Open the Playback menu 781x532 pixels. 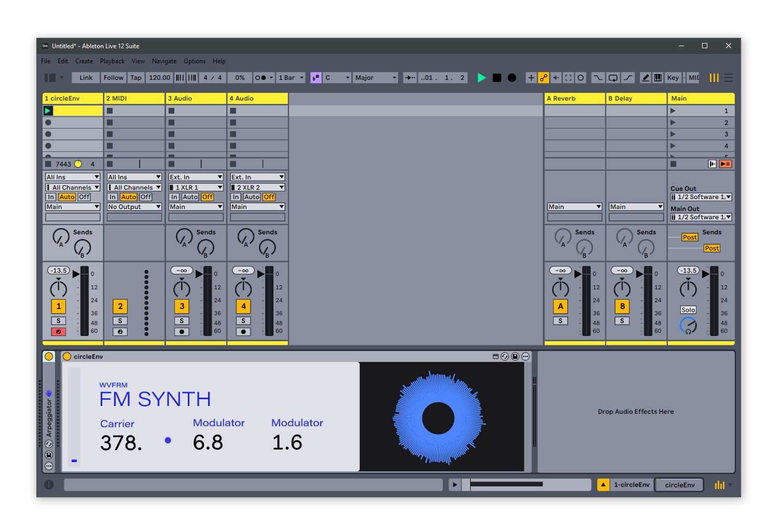coord(112,61)
